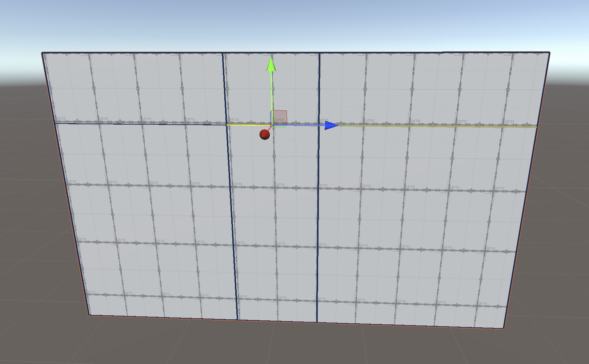Viewport: 589px width, 364px height.
Task: Select the red square plane handle on the gizmo
Action: coord(279,118)
